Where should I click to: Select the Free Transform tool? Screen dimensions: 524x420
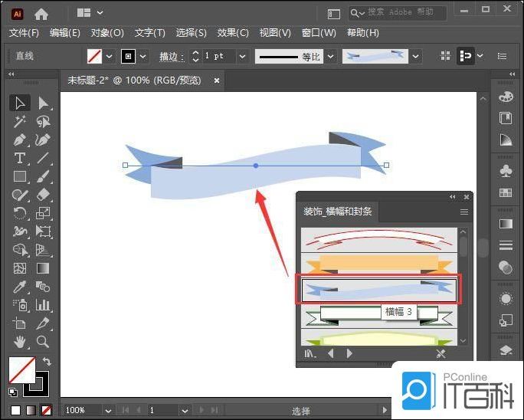[x=43, y=231]
